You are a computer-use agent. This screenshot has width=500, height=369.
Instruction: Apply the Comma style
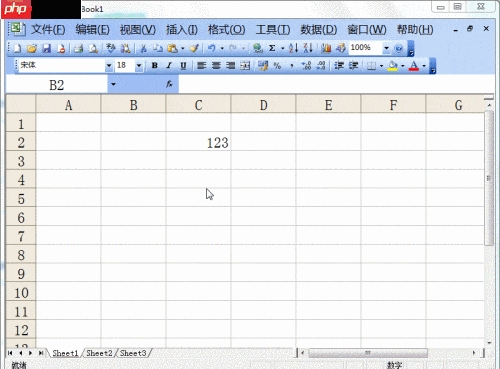292,66
